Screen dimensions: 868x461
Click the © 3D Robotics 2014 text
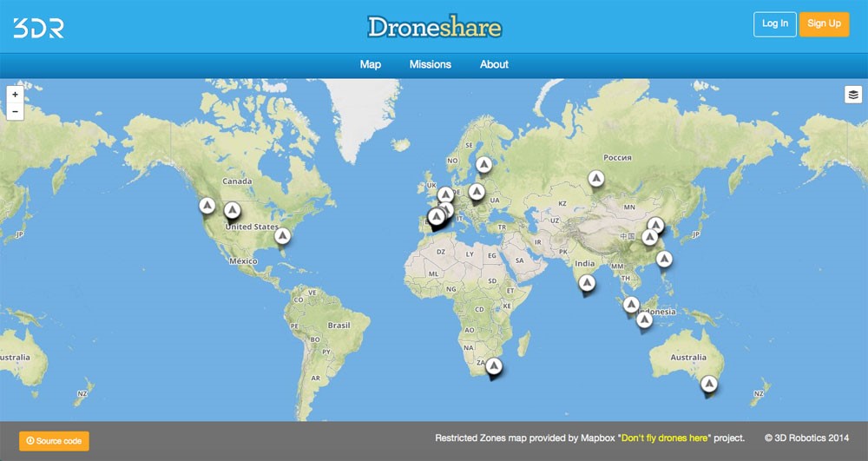806,438
